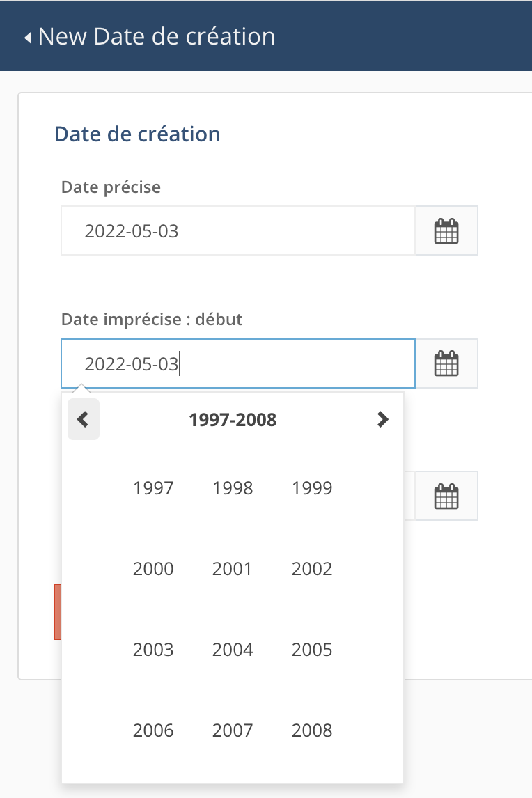Choose year 2003 in the year grid
Image resolution: width=532 pixels, height=798 pixels.
pos(153,650)
